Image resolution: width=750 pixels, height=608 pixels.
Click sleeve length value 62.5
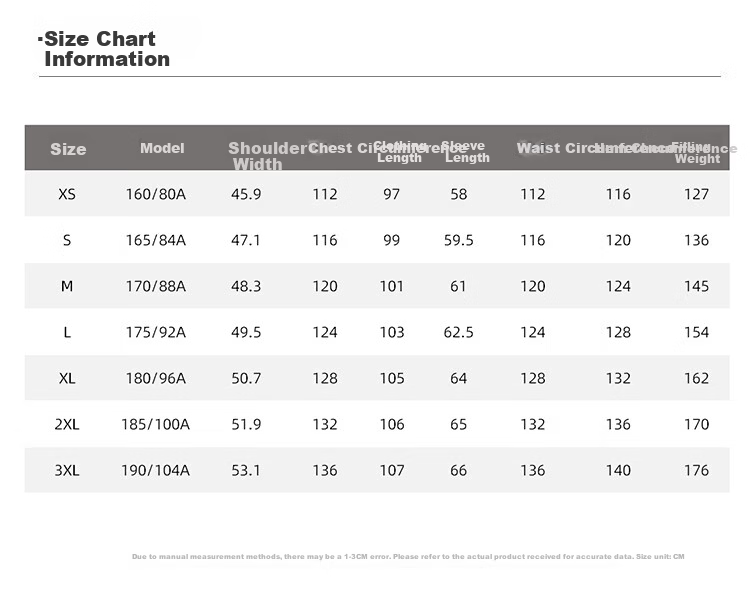(458, 332)
